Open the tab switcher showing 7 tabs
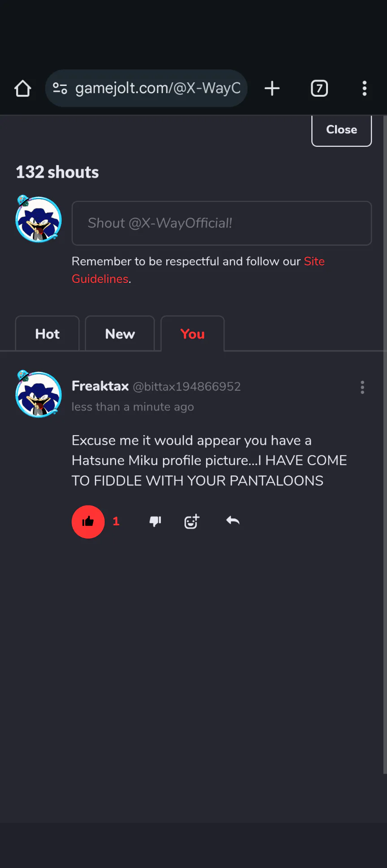 pyautogui.click(x=319, y=88)
